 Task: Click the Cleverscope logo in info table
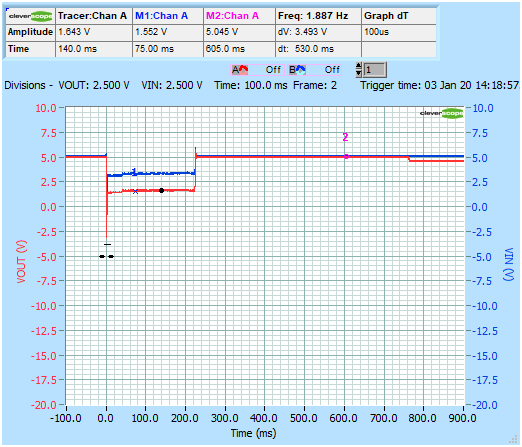coord(31,16)
